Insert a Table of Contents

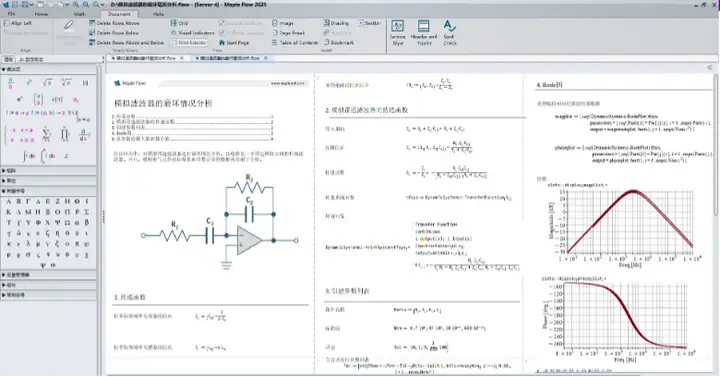[x=295, y=42]
